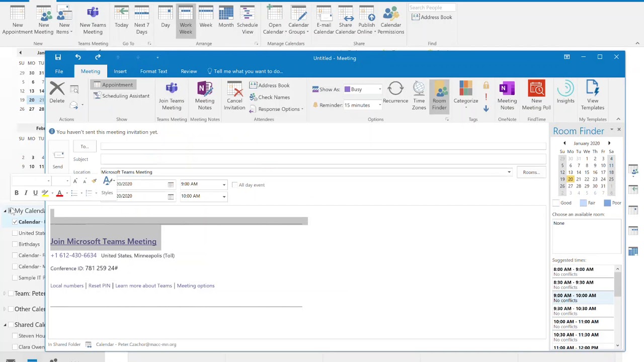Open the 10:00 AM end time dropdown

click(224, 197)
